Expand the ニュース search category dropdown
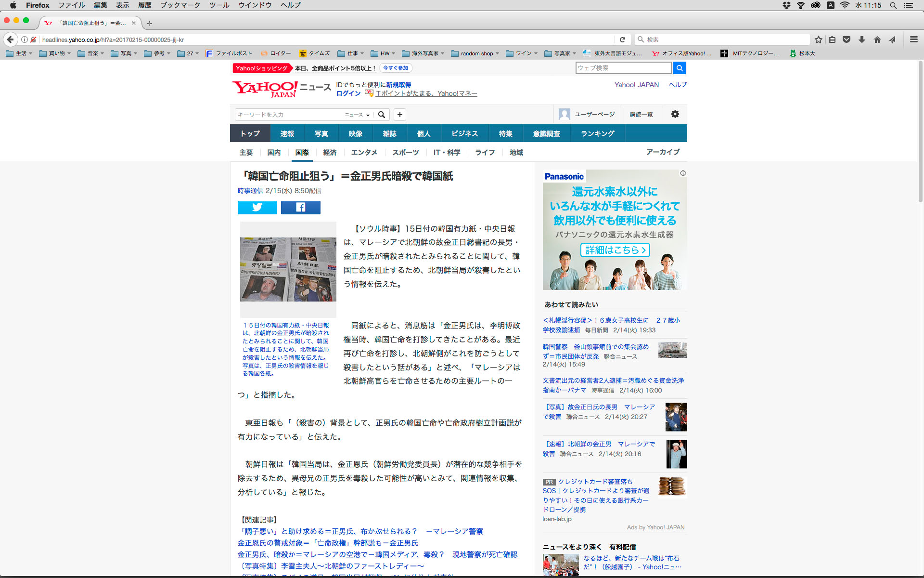Image resolution: width=924 pixels, height=578 pixels. pos(357,115)
